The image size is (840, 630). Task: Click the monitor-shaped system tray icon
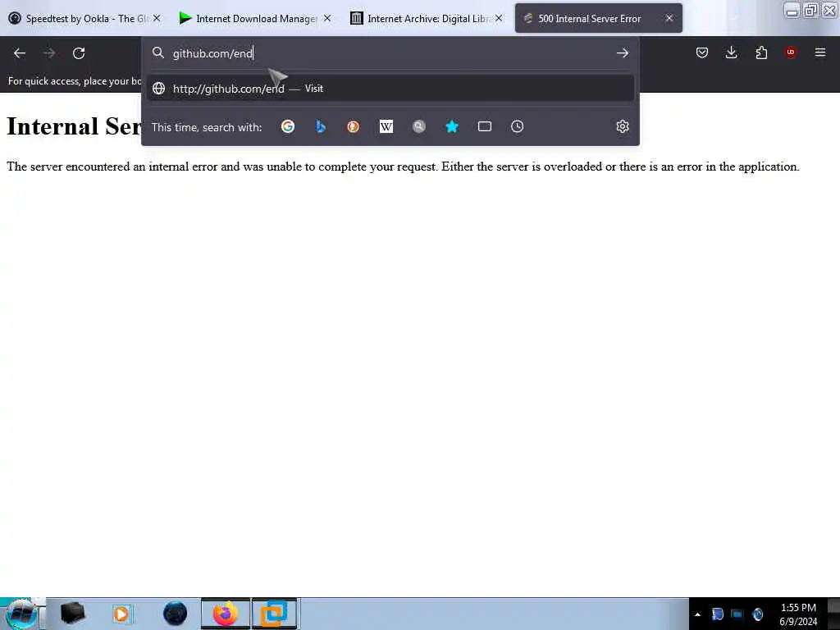coord(737,614)
